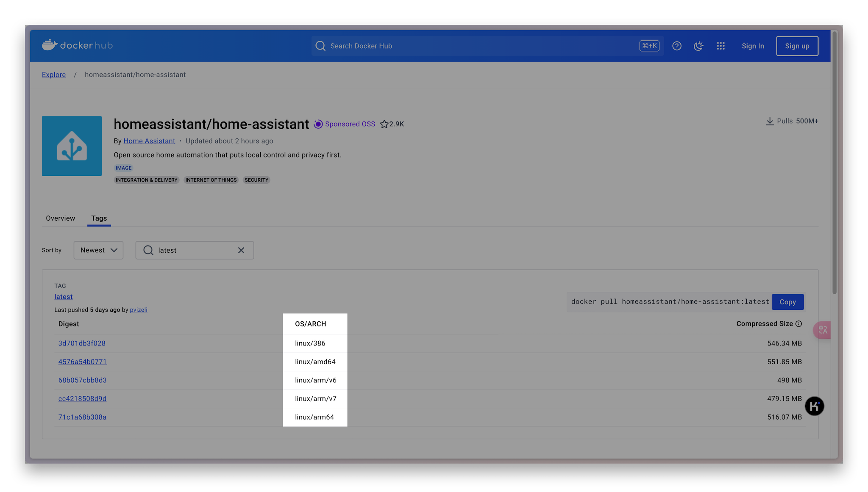
Task: Click the linux/386 architecture cell
Action: pyautogui.click(x=310, y=343)
